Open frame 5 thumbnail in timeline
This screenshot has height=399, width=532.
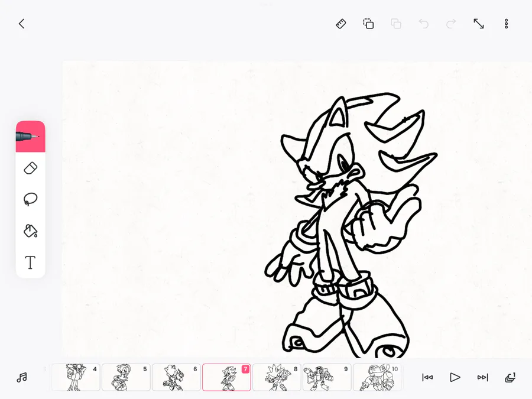(x=126, y=377)
